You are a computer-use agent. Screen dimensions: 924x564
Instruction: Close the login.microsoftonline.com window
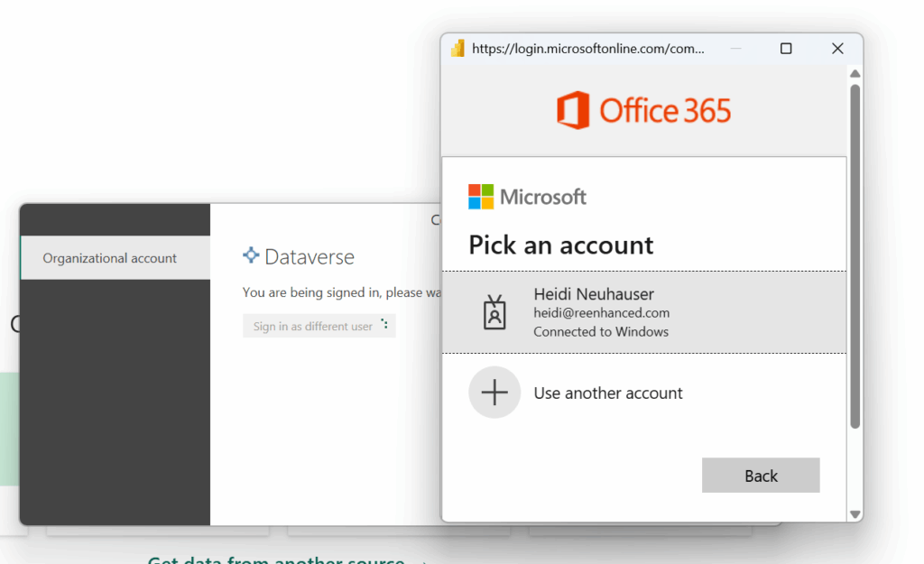coord(837,49)
